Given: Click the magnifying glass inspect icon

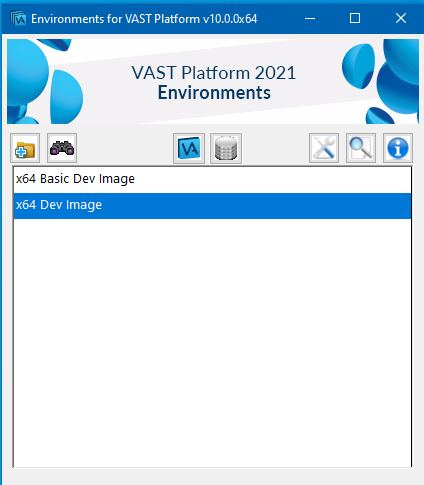Looking at the screenshot, I should tap(361, 148).
